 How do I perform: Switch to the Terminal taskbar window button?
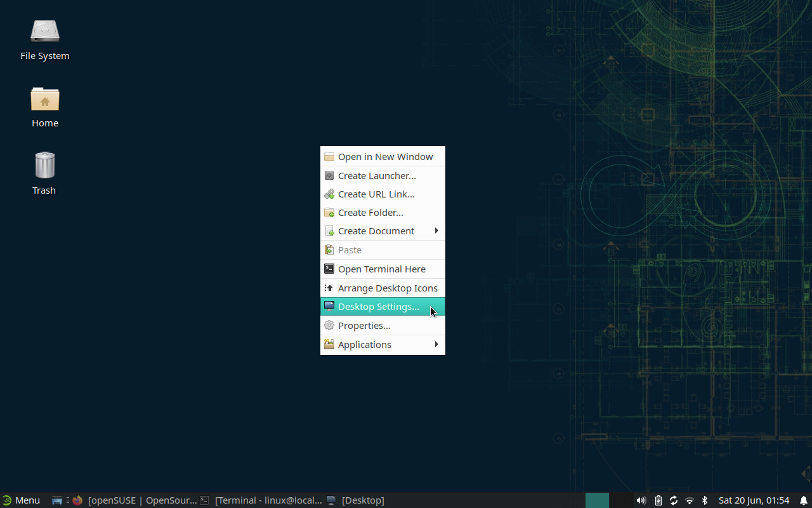click(261, 500)
